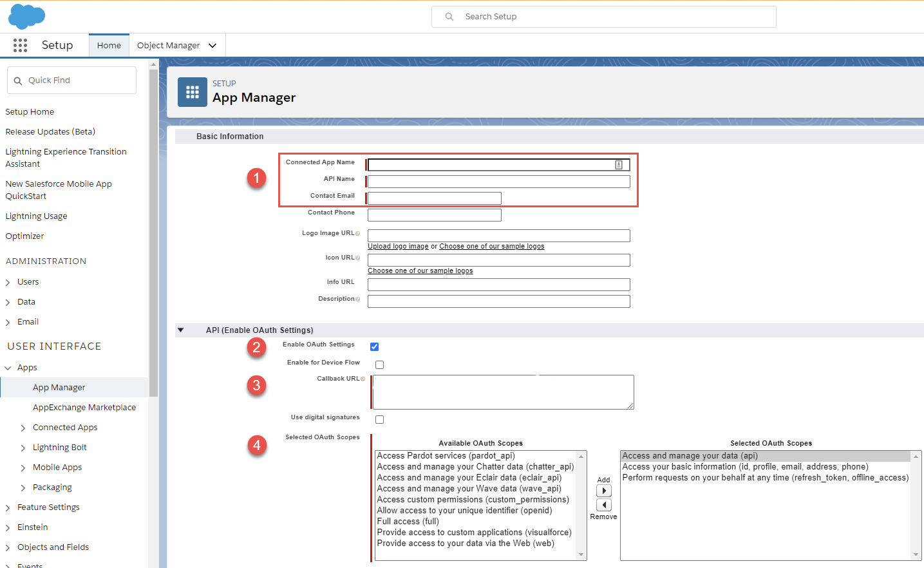Focus the Quick Find field
Viewport: 924px width, 568px height.
pos(71,80)
